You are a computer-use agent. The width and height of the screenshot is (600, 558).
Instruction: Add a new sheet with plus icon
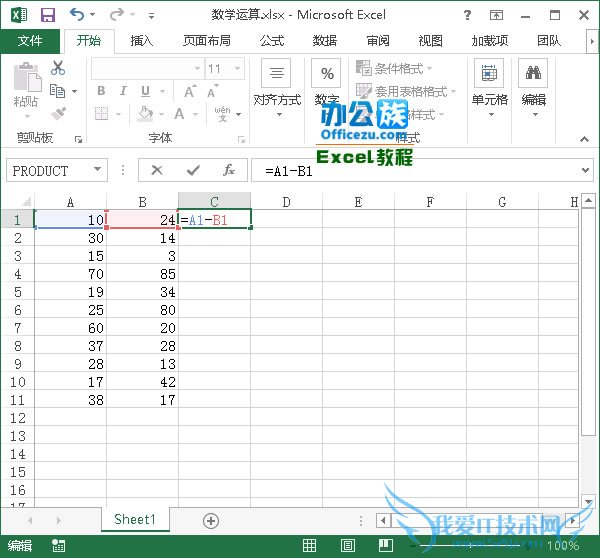tap(210, 520)
